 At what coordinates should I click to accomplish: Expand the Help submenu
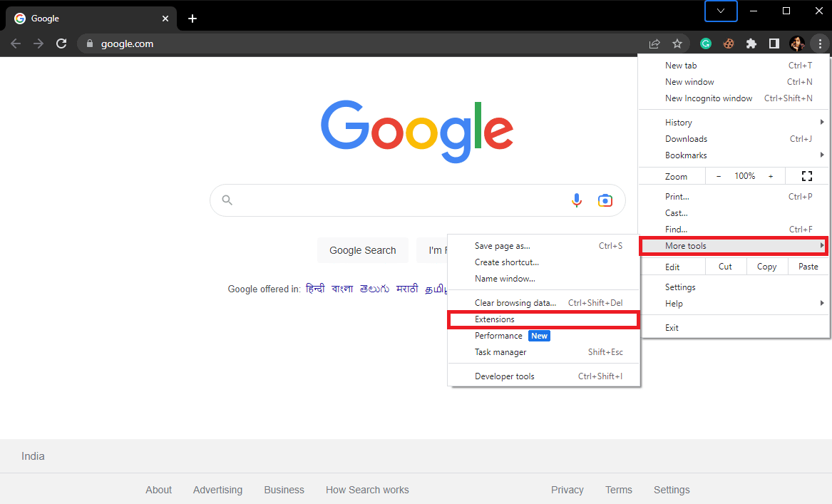point(734,304)
